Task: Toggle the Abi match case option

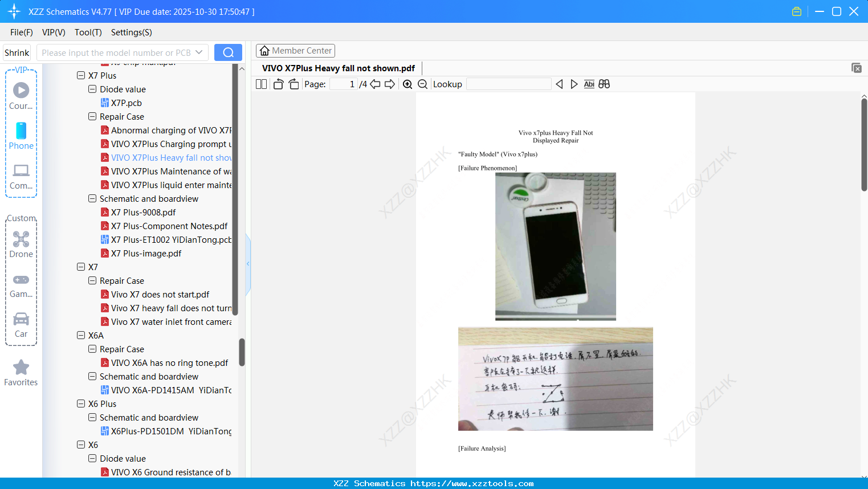Action: pos(589,84)
